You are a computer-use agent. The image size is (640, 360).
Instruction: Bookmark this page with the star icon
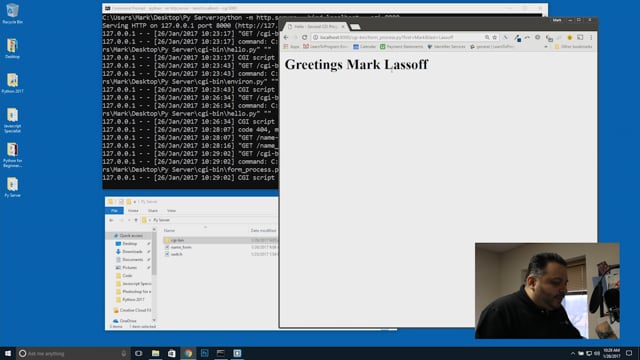pyautogui.click(x=495, y=37)
